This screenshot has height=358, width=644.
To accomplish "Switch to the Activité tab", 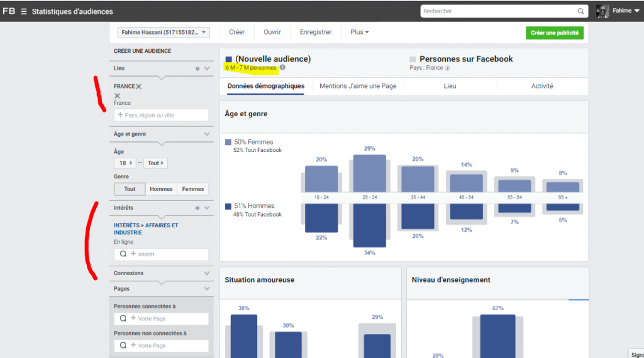I will coord(541,86).
